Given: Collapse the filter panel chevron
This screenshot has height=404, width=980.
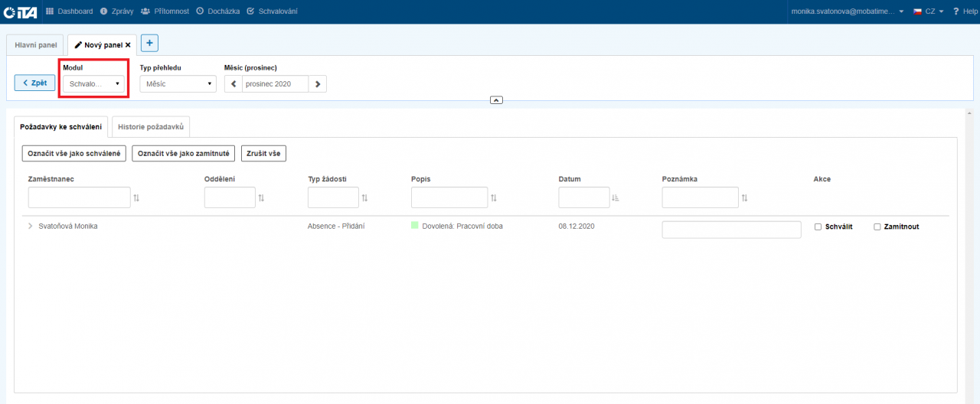Looking at the screenshot, I should (x=496, y=100).
